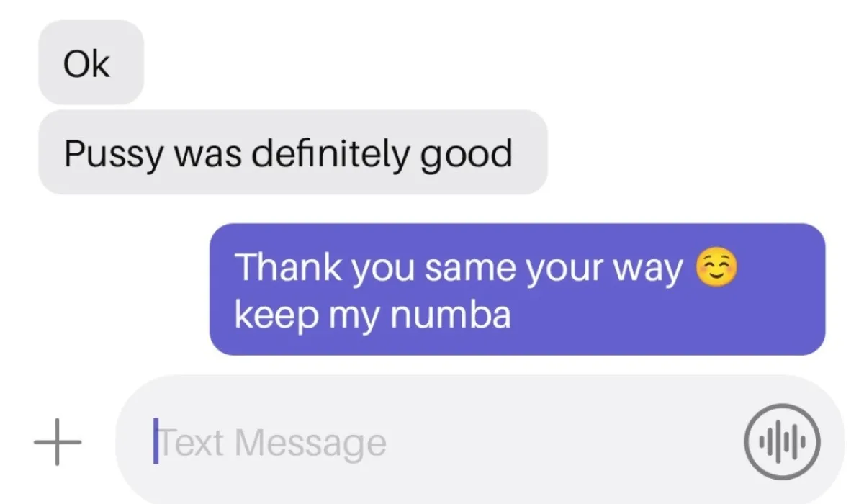The height and width of the screenshot is (504, 864).
Task: Click the blushing smile emoji in sent message
Action: 717,269
